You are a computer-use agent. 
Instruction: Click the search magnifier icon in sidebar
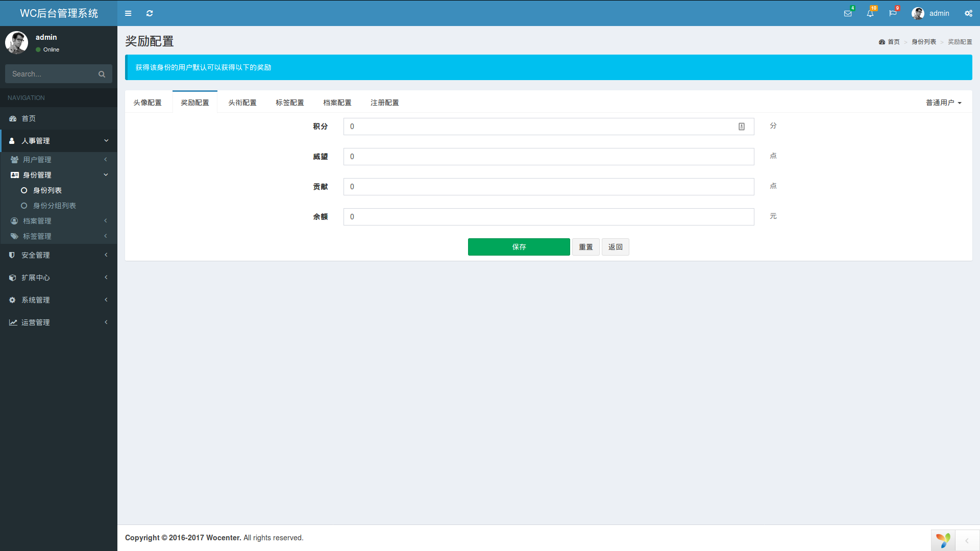102,74
